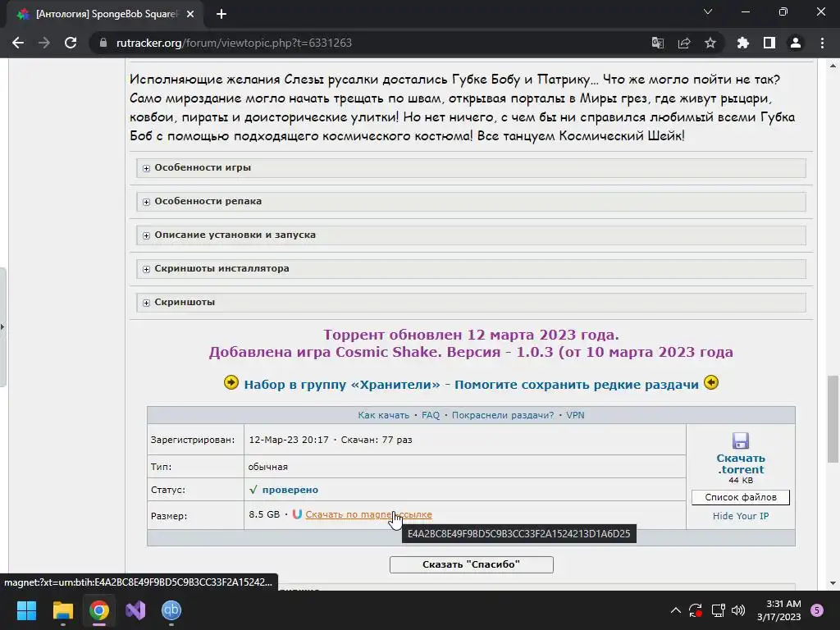Click the Сказать "Спасибо" button

point(472,564)
